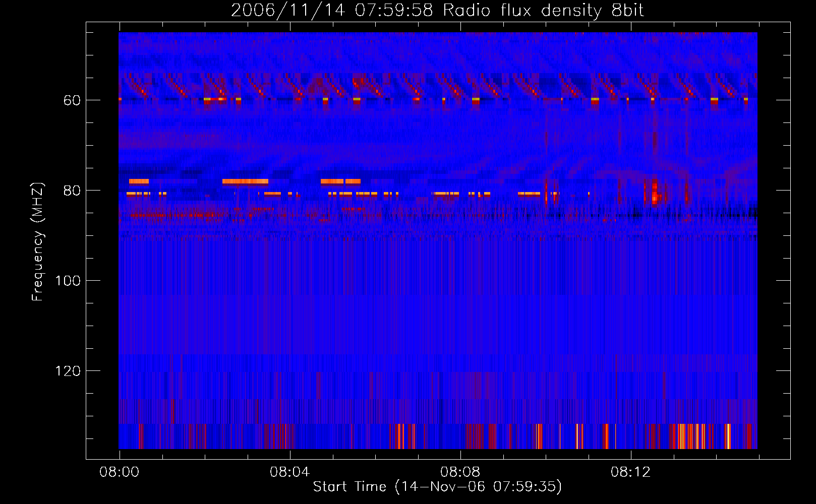The image size is (816, 504).
Task: Select the 80 frequency tick label
Action: pyautogui.click(x=72, y=191)
